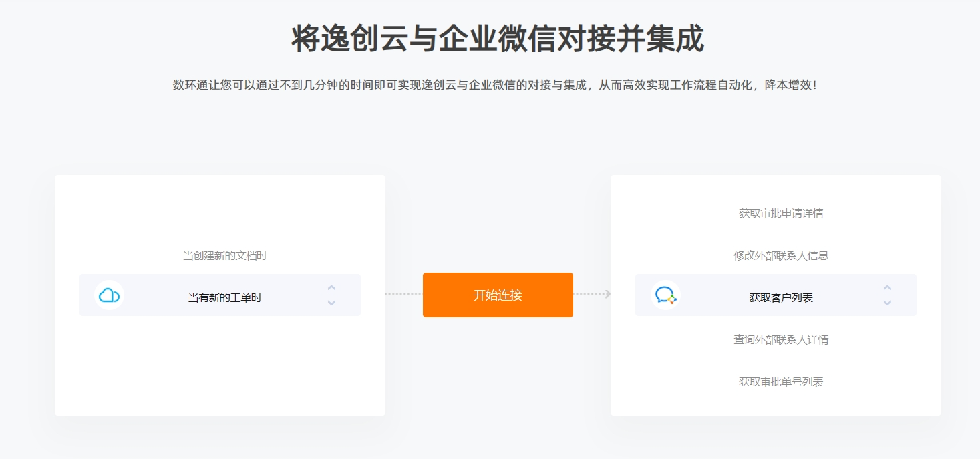
Task: Select the highlighted 获取客户列表 action
Action: (776, 295)
